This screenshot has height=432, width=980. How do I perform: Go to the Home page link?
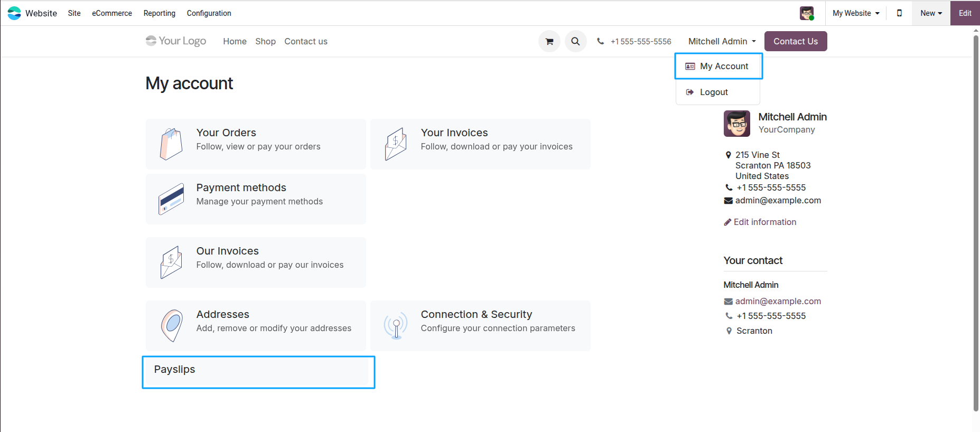point(235,41)
